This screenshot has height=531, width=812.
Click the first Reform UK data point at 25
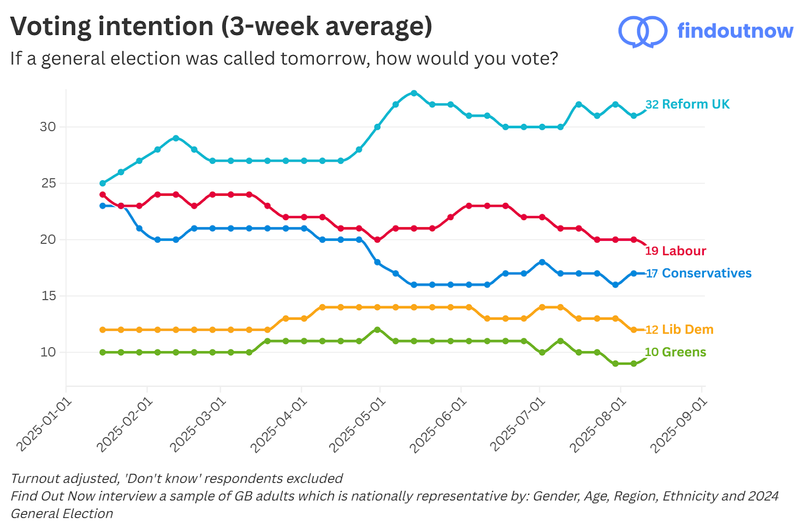(103, 183)
